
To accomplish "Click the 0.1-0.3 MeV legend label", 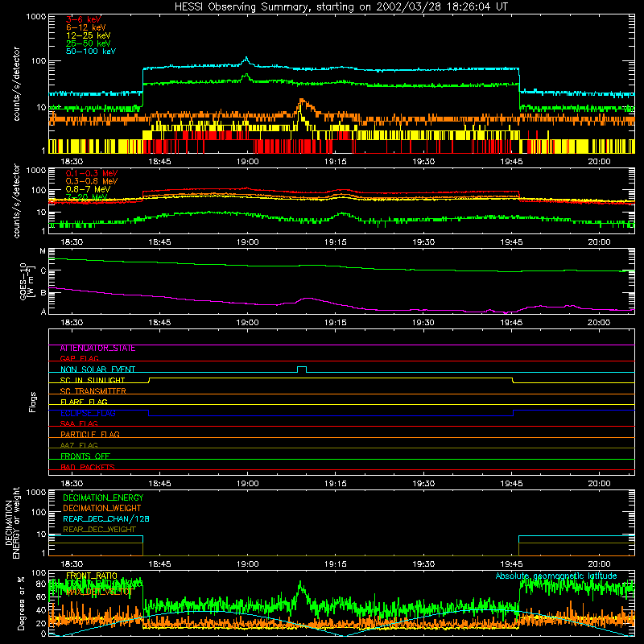I will click(x=92, y=173).
